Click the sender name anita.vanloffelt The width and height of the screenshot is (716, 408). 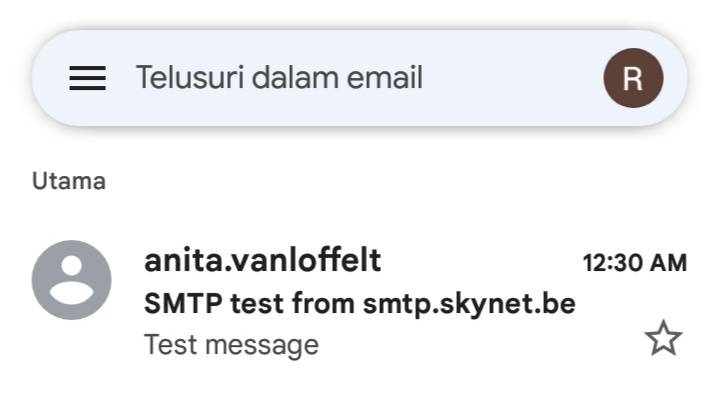(x=262, y=261)
